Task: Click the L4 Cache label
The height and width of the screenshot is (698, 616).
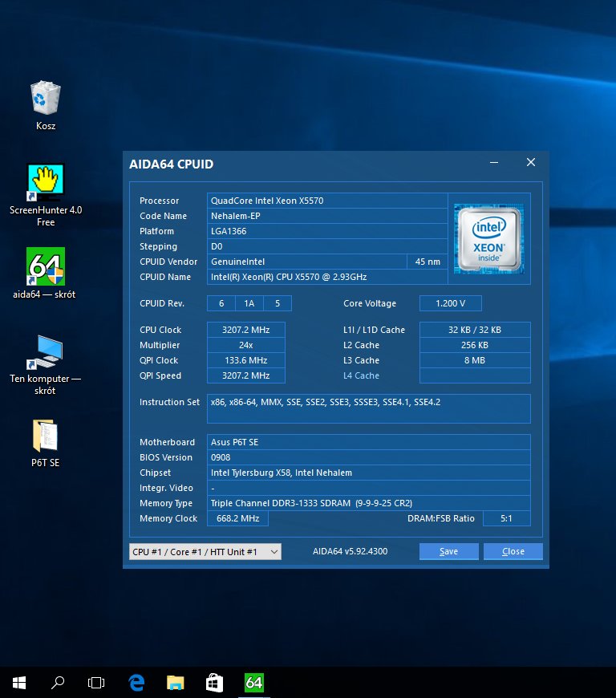Action: (x=361, y=375)
